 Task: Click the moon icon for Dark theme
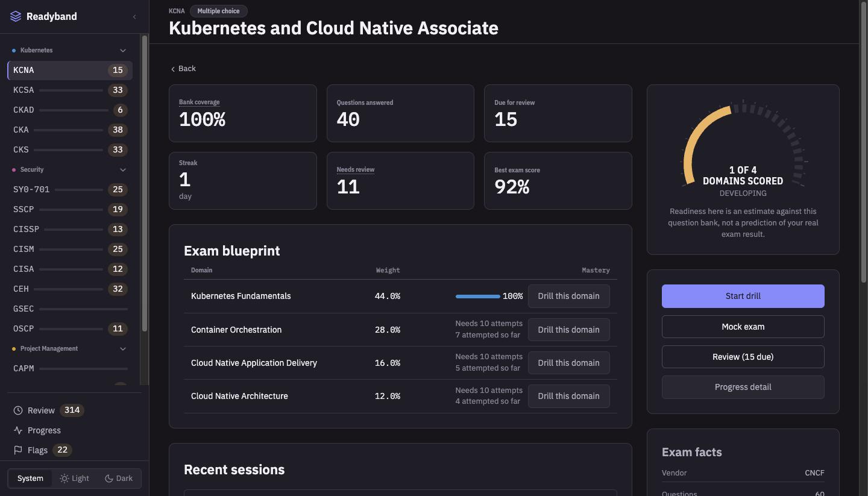[109, 479]
